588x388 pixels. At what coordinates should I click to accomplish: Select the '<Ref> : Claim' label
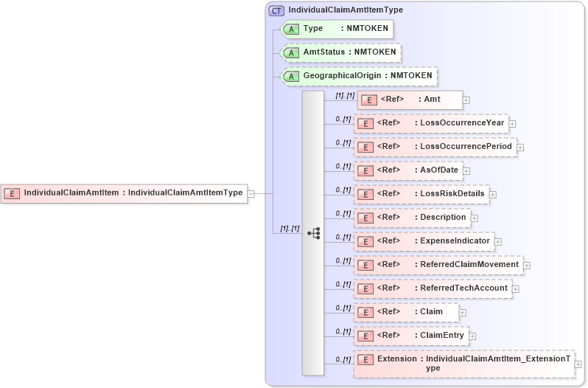410,312
